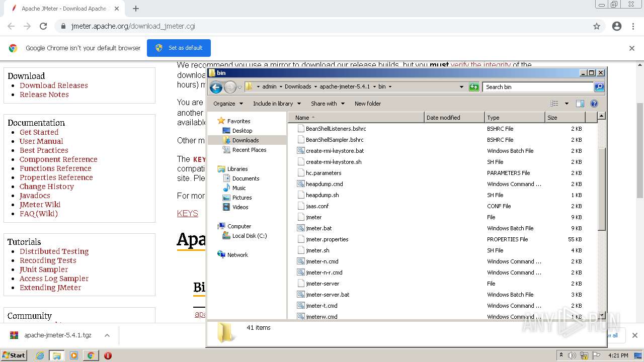Viewport: 644px width, 362px height.
Task: Close the Chrome downloads shelf
Action: tap(634, 335)
